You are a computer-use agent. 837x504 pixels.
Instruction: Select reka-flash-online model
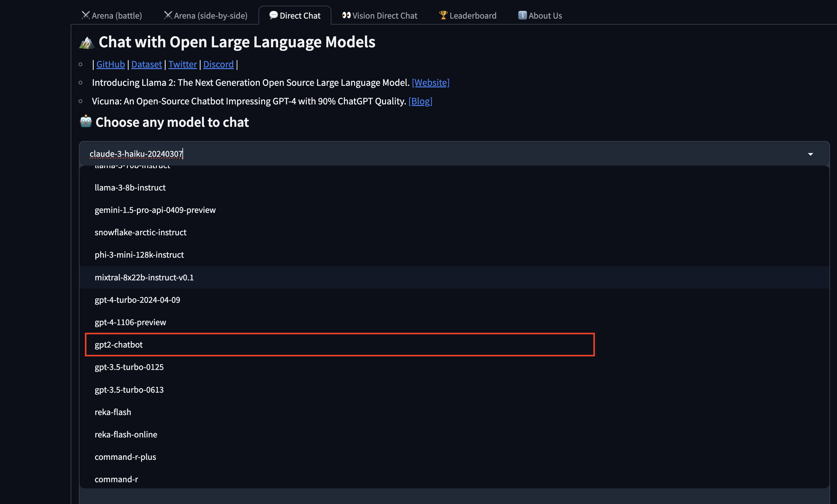pos(126,434)
